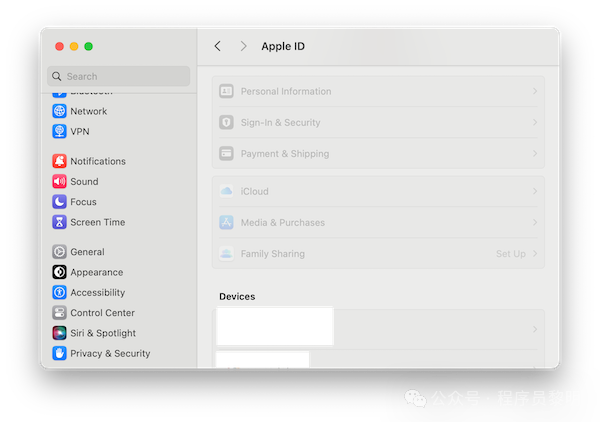The width and height of the screenshot is (600, 422).
Task: Select Siri & Spotlight icon
Action: coord(59,333)
